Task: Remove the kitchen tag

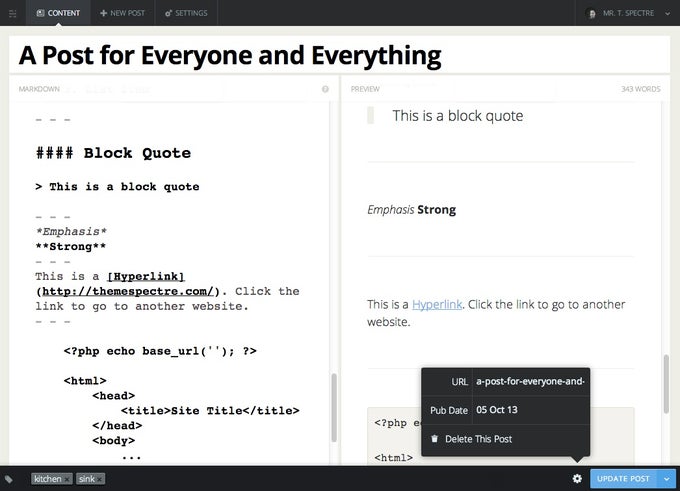Action: point(67,479)
